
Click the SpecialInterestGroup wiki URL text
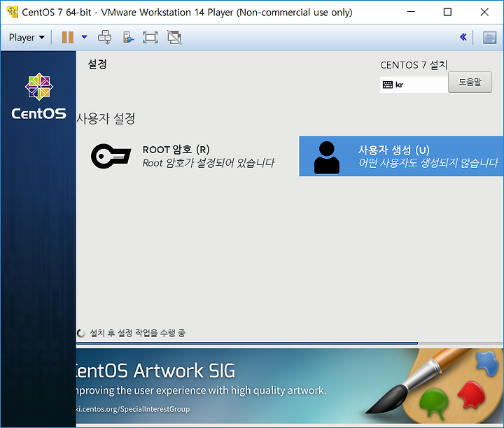click(132, 409)
